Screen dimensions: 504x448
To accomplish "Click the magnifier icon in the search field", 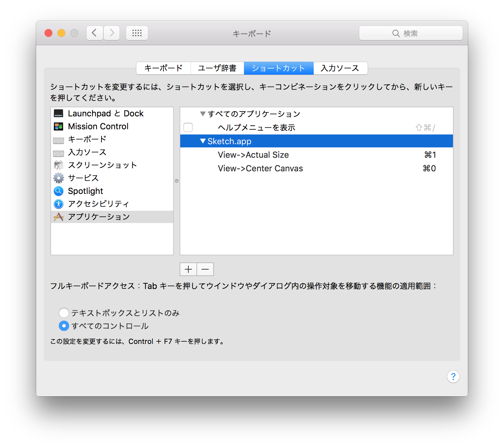I will tap(396, 33).
